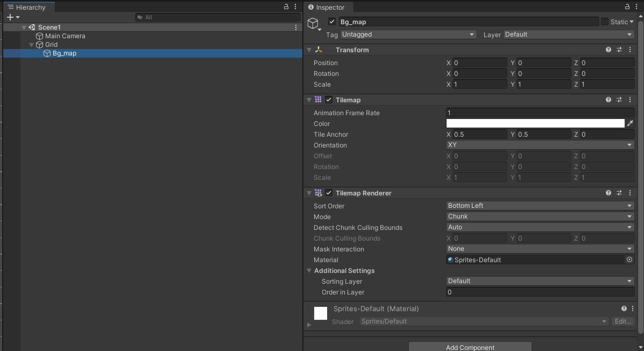Open Tilemap component presets
Image resolution: width=644 pixels, height=351 pixels.
[x=619, y=100]
